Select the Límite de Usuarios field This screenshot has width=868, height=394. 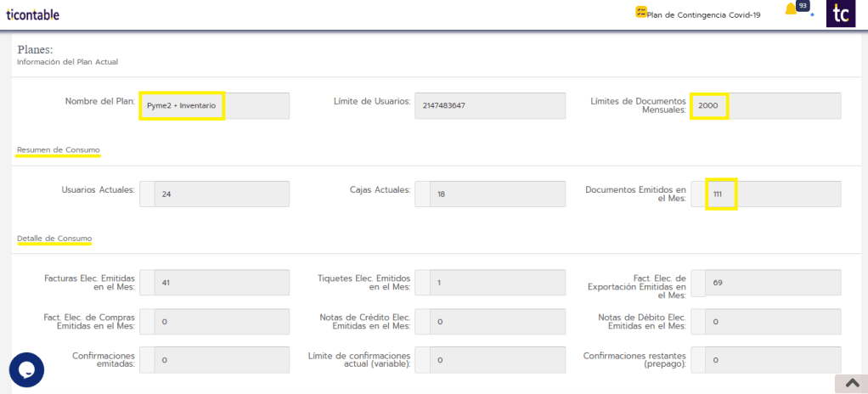pos(489,105)
